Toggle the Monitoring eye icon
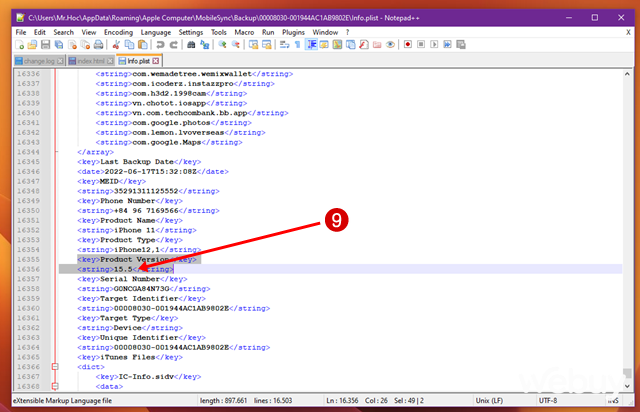Screen dimensions: 640x412 (x=391, y=46)
